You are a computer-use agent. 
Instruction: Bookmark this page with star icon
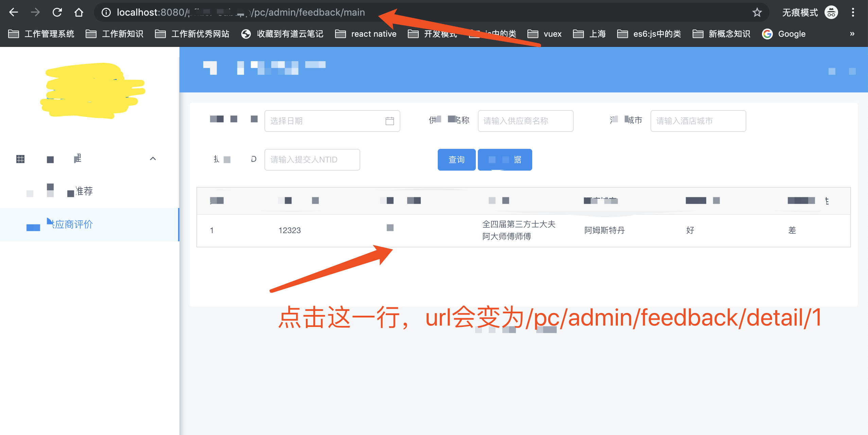coord(757,13)
